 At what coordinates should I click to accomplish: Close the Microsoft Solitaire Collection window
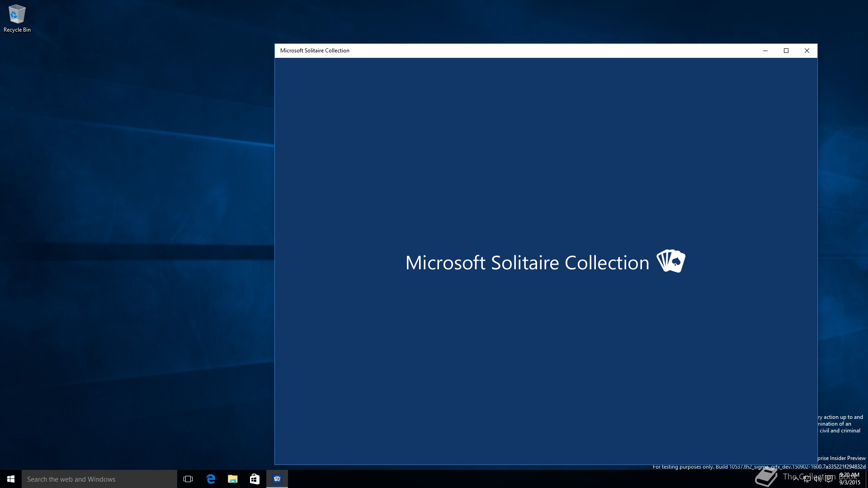(807, 51)
